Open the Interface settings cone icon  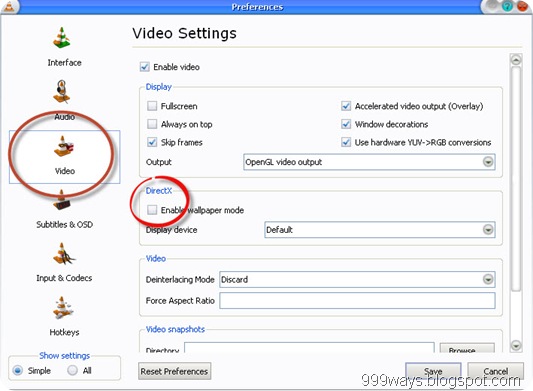tap(62, 38)
